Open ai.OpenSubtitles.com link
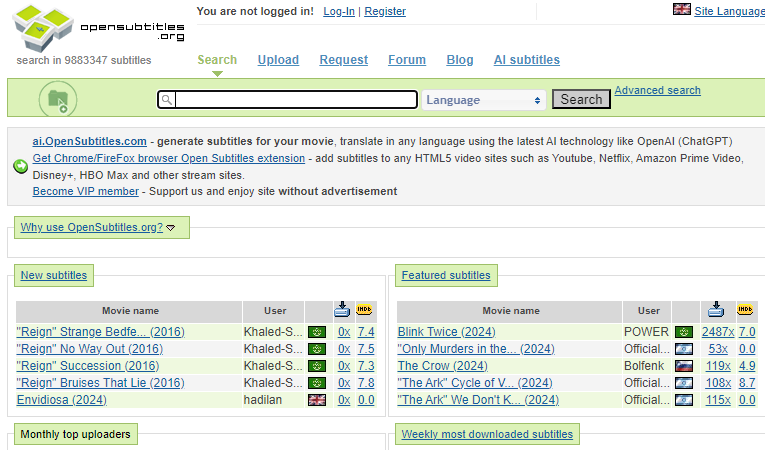The height and width of the screenshot is (450, 765). tap(89, 141)
